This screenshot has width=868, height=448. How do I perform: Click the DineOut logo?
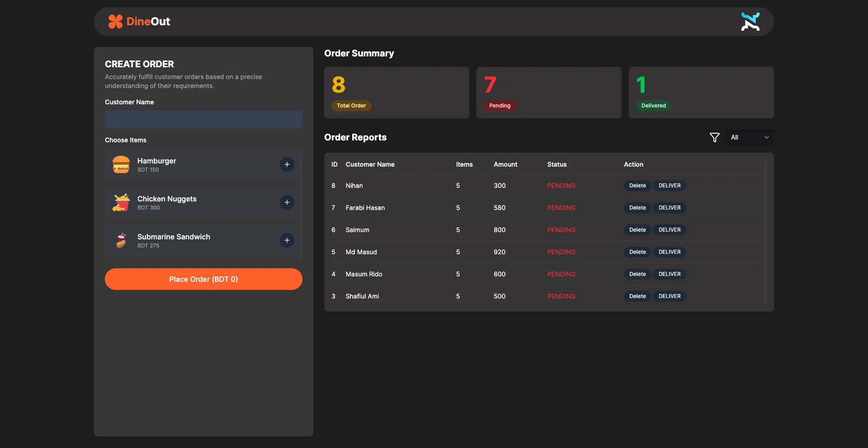click(x=139, y=22)
